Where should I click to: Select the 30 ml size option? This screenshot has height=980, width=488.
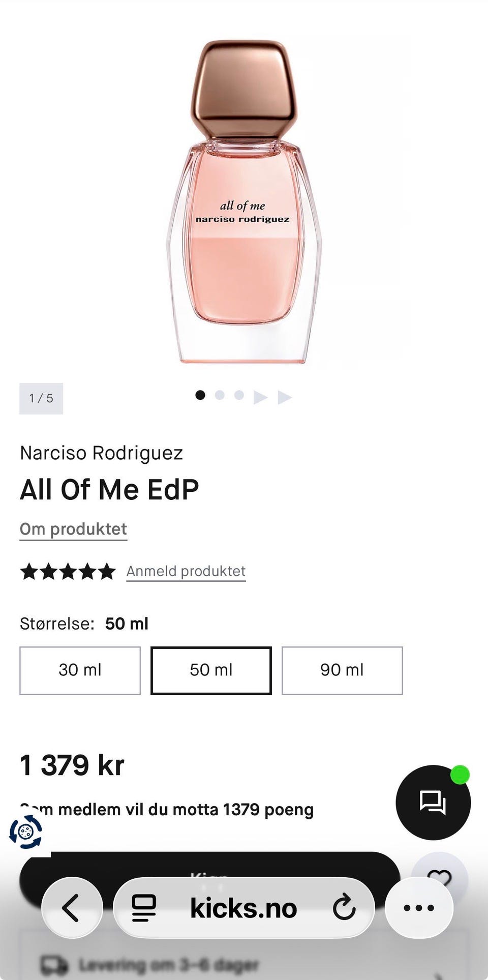[80, 670]
